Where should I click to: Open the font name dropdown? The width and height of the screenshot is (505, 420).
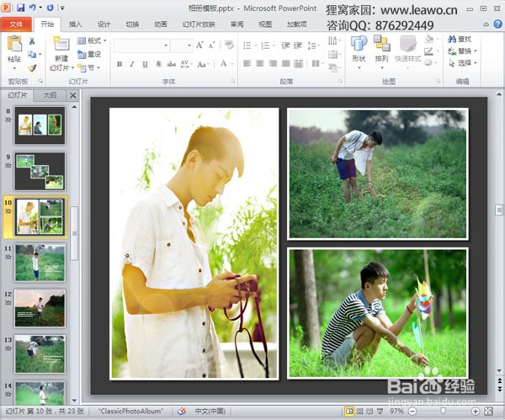(166, 45)
